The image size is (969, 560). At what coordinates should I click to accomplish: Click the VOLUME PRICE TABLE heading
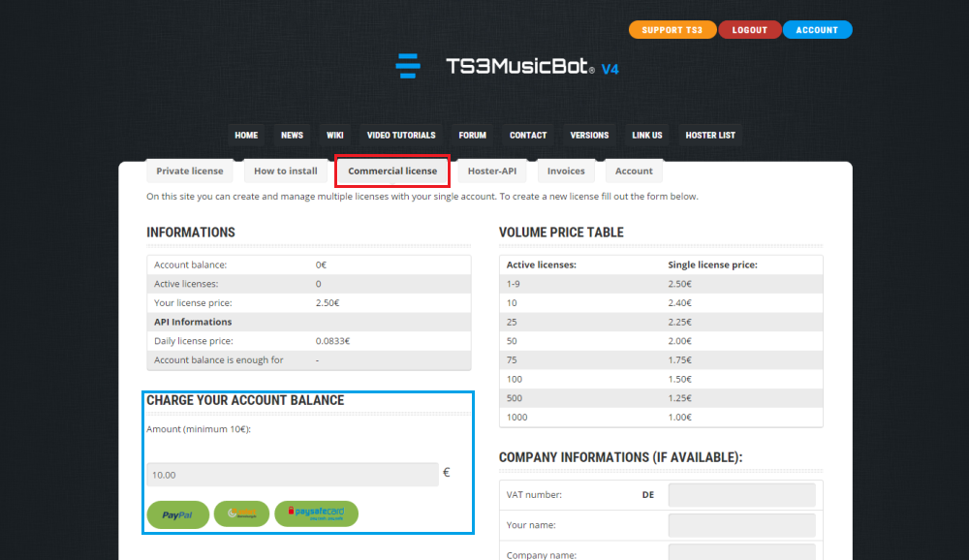[x=561, y=233]
